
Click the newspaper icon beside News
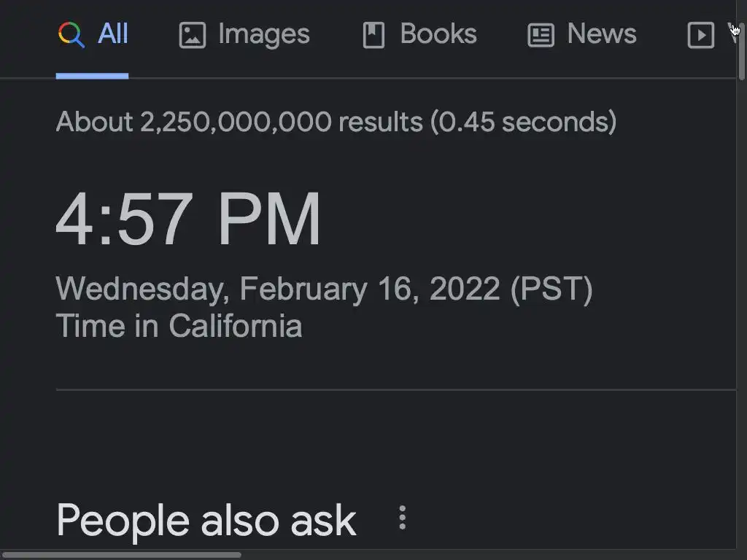(x=541, y=35)
